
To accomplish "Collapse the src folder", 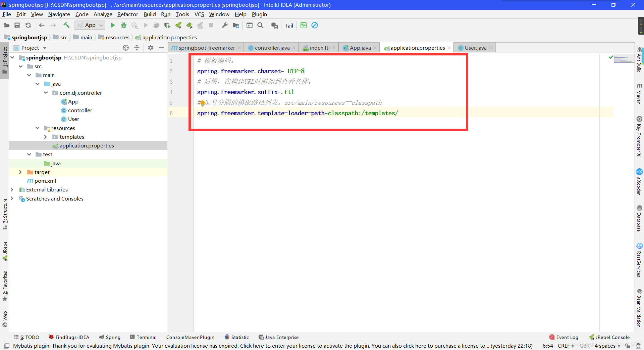I will click(x=21, y=66).
